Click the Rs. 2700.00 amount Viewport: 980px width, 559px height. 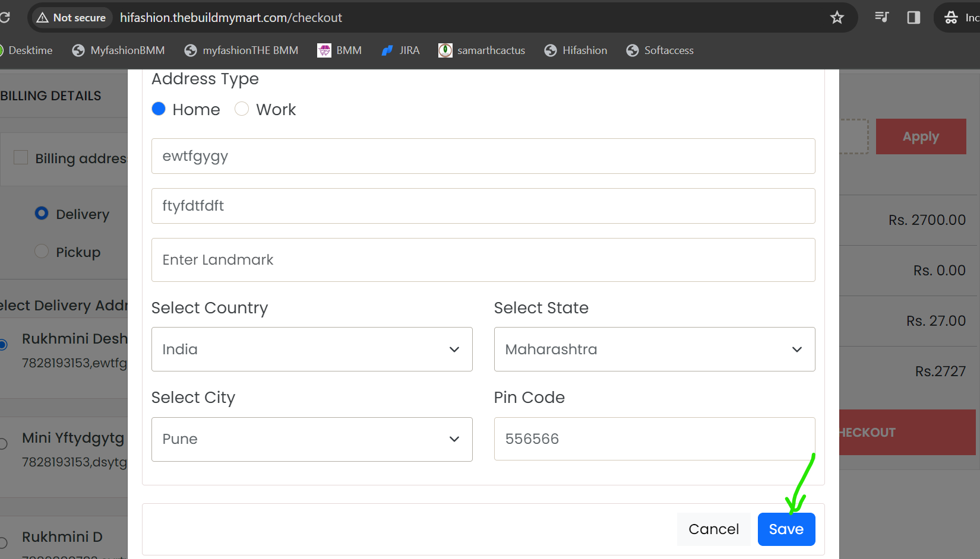(x=927, y=220)
